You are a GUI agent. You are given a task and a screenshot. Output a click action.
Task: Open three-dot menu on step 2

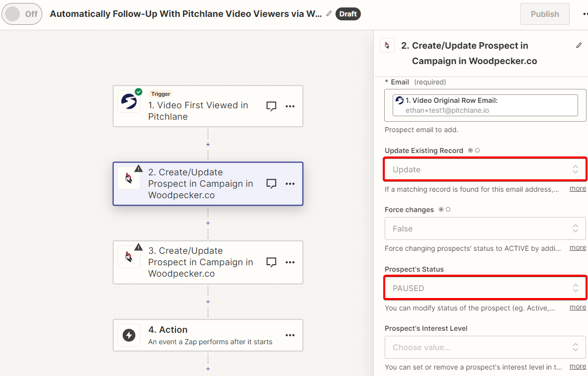point(290,184)
